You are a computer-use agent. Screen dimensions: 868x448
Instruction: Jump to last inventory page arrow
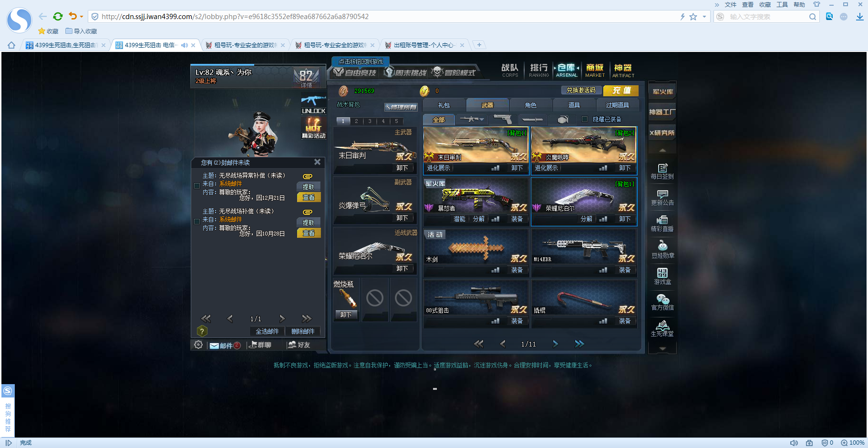pyautogui.click(x=579, y=344)
